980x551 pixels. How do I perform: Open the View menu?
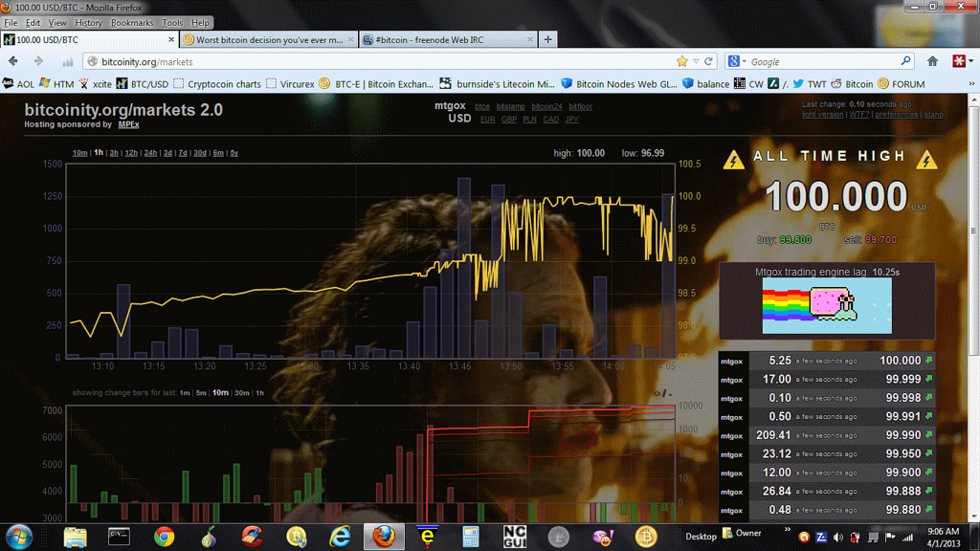[x=56, y=23]
